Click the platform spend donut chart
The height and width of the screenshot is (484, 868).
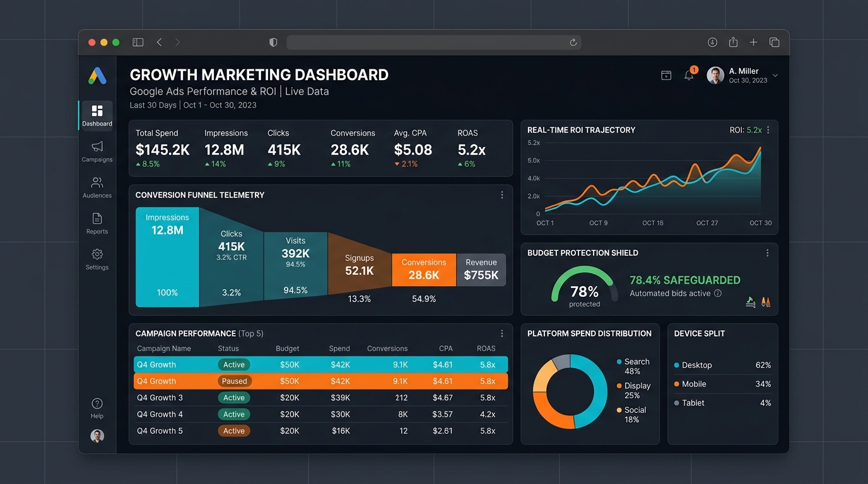[570, 391]
